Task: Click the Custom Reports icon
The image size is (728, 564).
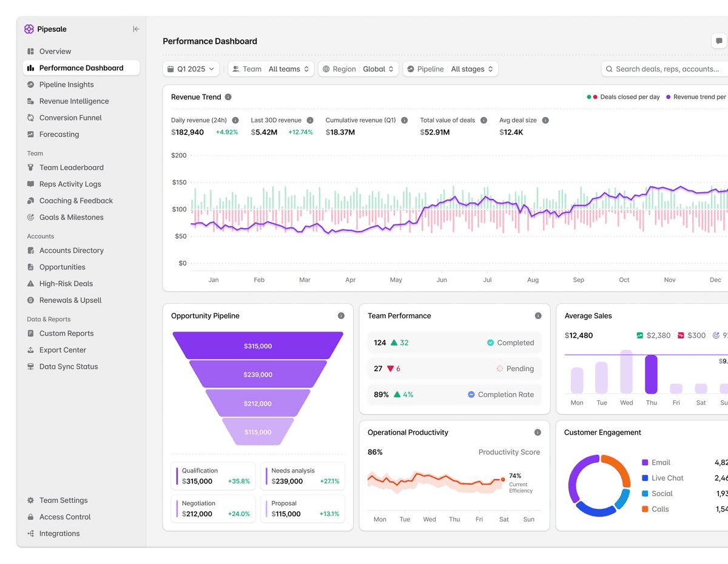Action: (31, 334)
